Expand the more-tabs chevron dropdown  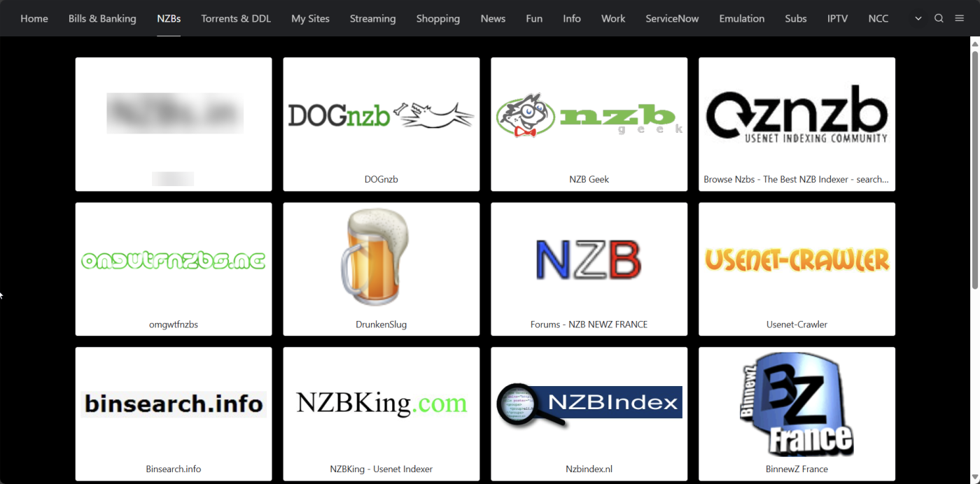click(918, 18)
